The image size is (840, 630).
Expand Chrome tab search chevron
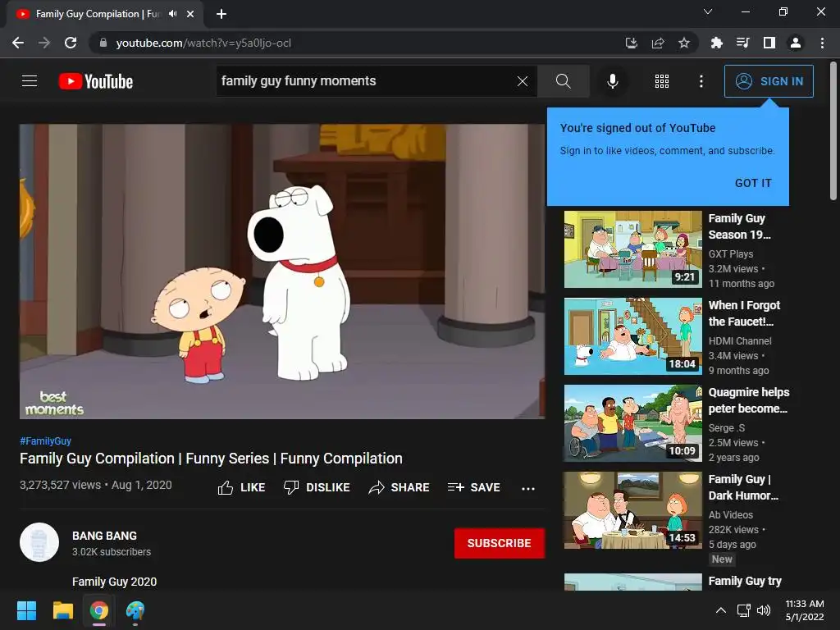click(708, 11)
